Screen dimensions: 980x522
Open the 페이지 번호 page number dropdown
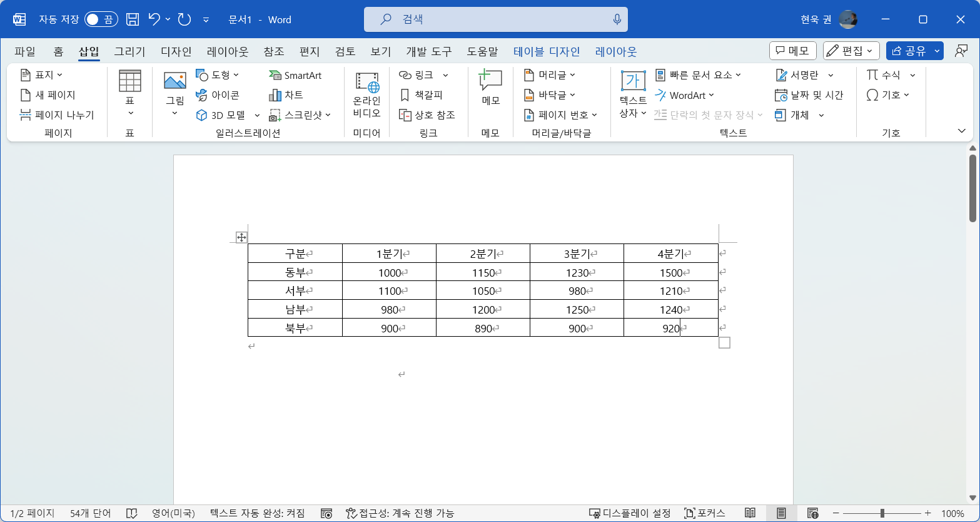[560, 115]
